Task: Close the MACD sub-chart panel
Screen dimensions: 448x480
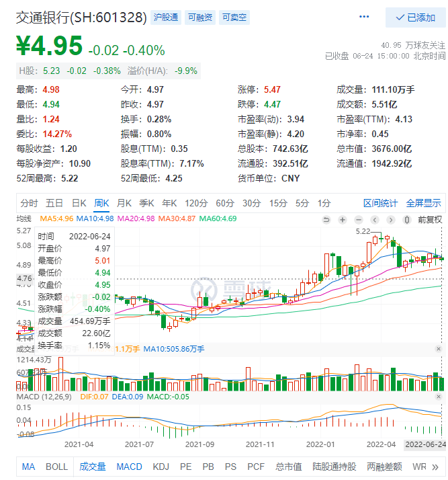Action: click(x=439, y=397)
